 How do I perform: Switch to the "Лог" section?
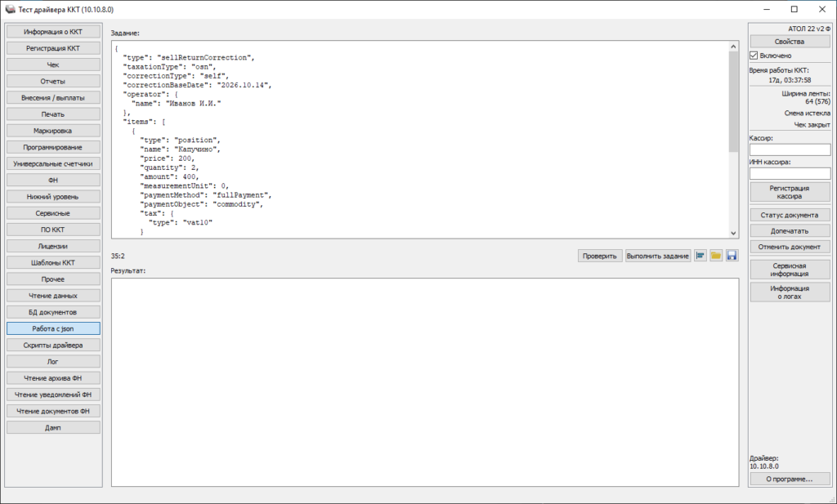pyautogui.click(x=53, y=362)
